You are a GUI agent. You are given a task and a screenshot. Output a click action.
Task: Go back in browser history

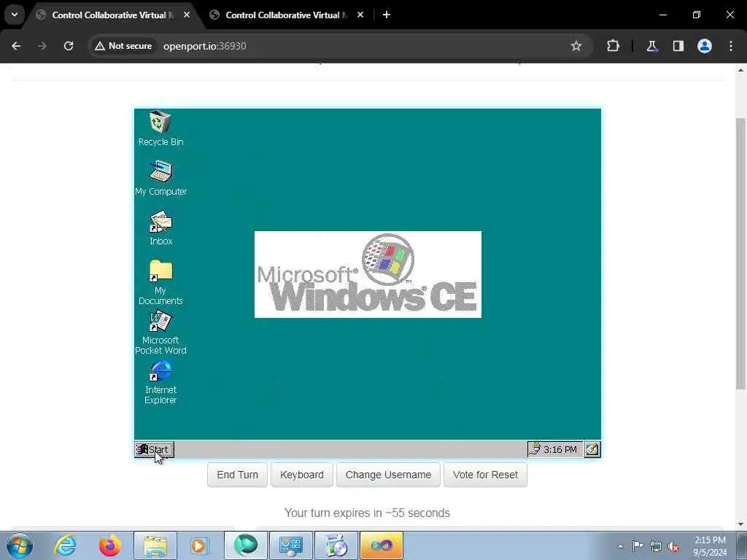click(x=16, y=46)
